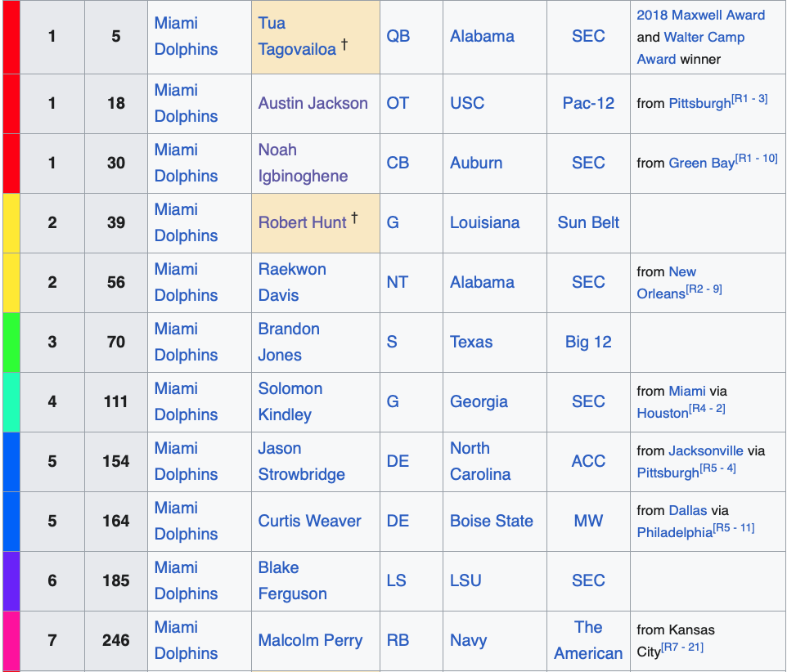Viewport: 787px width, 672px height.
Task: Open the 2018 Maxwell Award link
Action: click(700, 15)
